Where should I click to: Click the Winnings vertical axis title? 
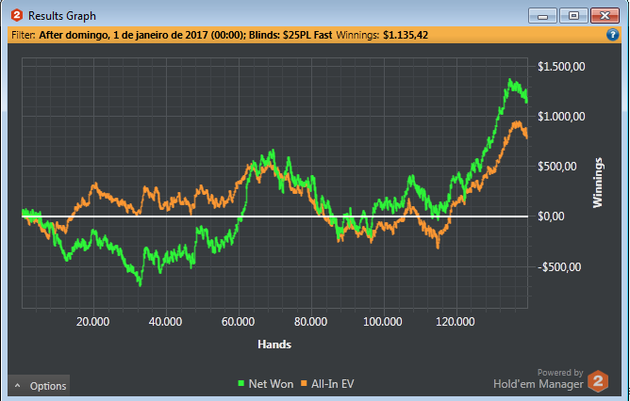tap(598, 182)
